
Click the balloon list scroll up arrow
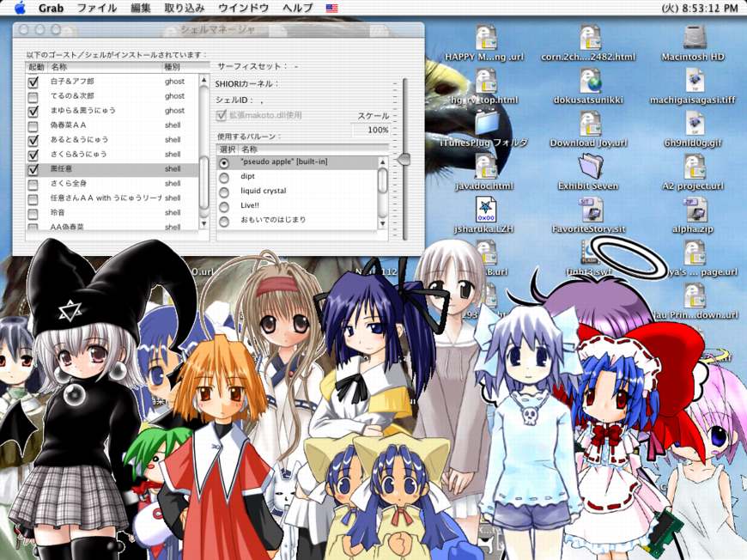(383, 162)
